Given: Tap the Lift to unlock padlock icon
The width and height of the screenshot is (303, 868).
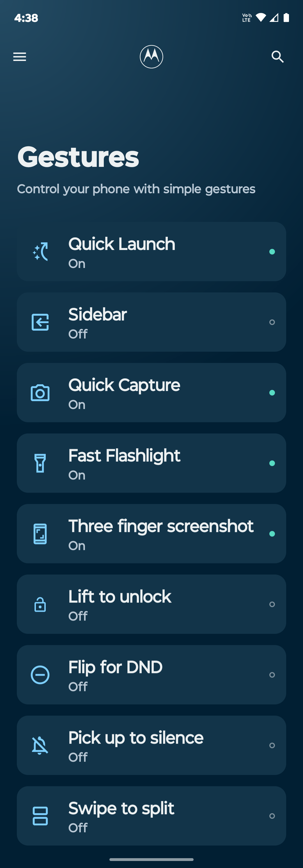Looking at the screenshot, I should pyautogui.click(x=40, y=604).
